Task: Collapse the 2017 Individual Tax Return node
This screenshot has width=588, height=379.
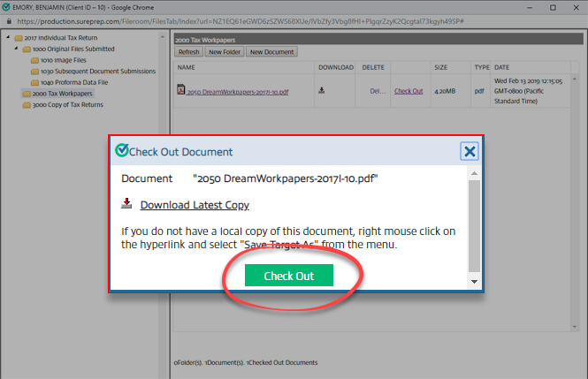Action: click(8, 37)
